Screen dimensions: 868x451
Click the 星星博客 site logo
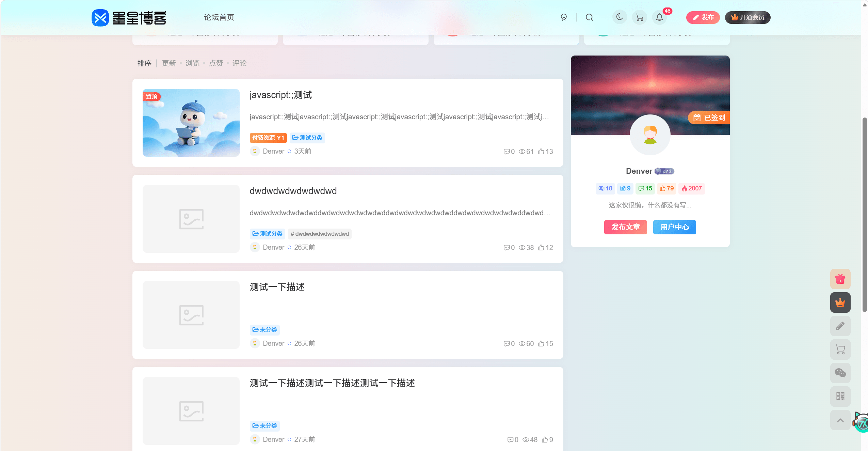pyautogui.click(x=129, y=18)
